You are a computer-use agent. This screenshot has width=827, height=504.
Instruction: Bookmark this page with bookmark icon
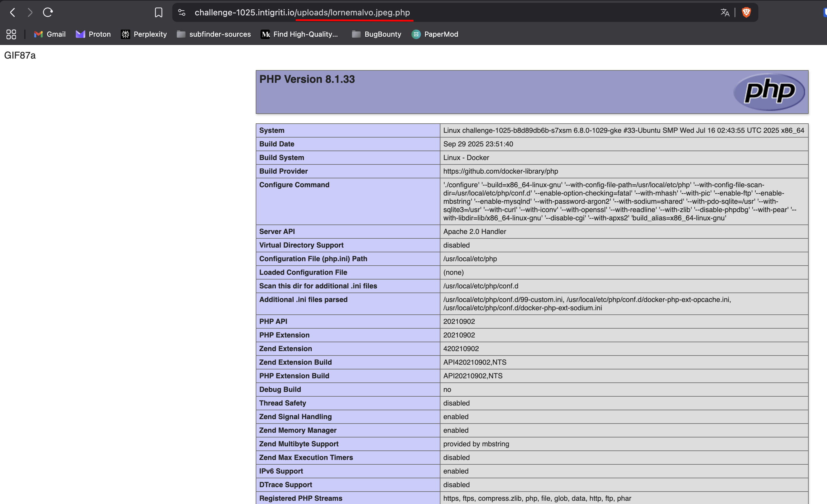tap(158, 12)
